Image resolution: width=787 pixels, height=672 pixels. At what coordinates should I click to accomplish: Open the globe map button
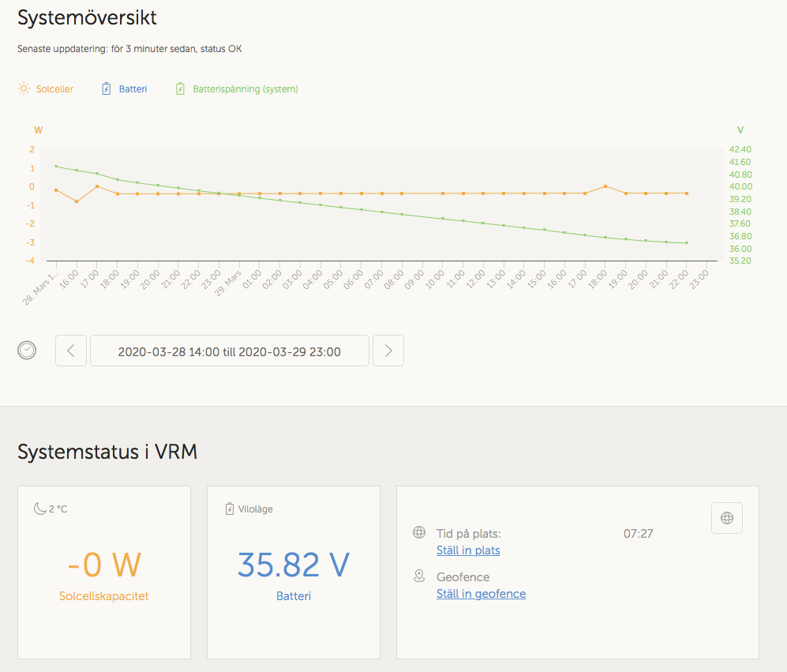click(x=727, y=518)
